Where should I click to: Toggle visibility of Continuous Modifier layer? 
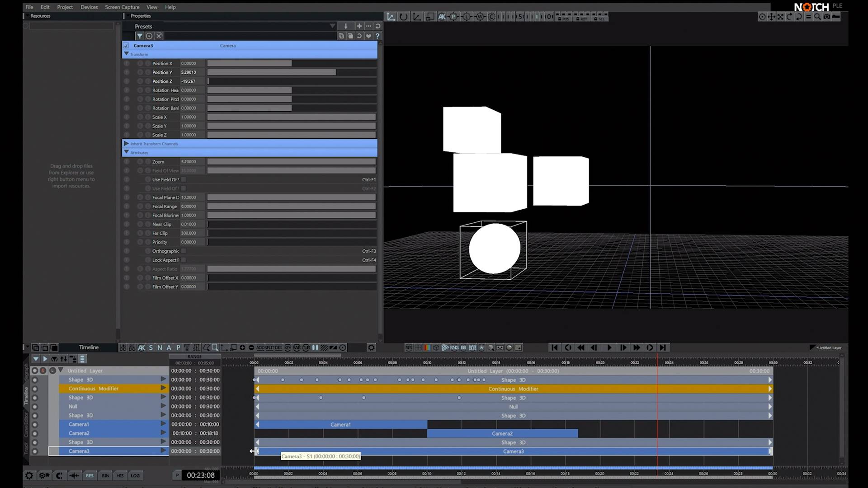tap(35, 389)
